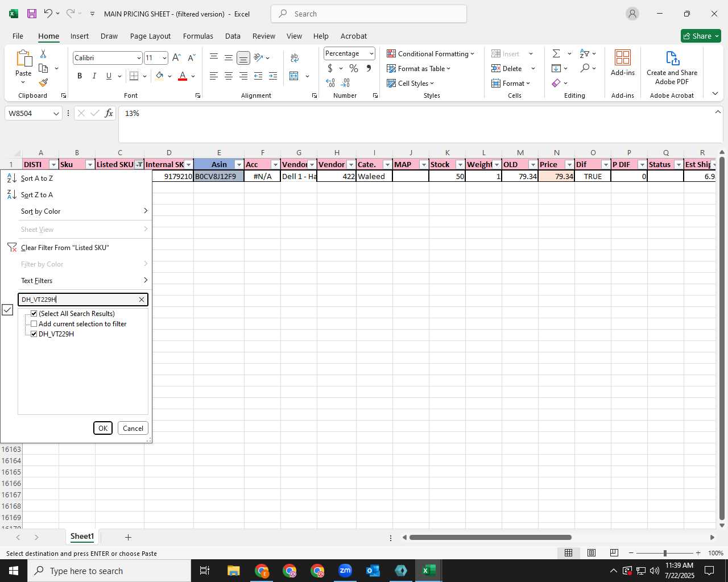This screenshot has height=582, width=728.
Task: Open Text Filters submenu
Action: click(76, 281)
